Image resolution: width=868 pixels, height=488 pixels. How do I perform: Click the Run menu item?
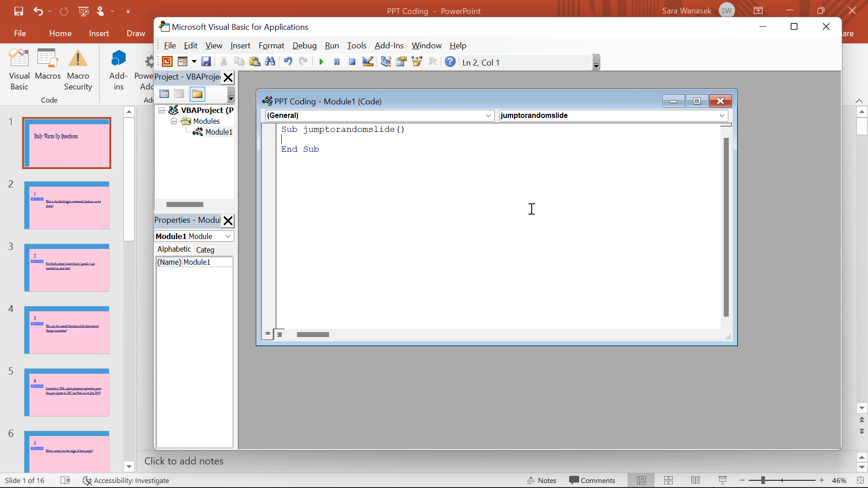[x=332, y=45]
